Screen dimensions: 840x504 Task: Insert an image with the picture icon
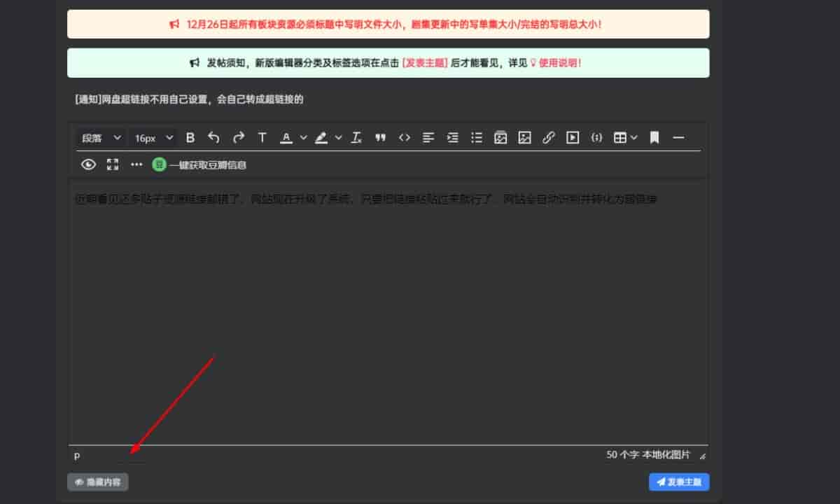pos(524,138)
